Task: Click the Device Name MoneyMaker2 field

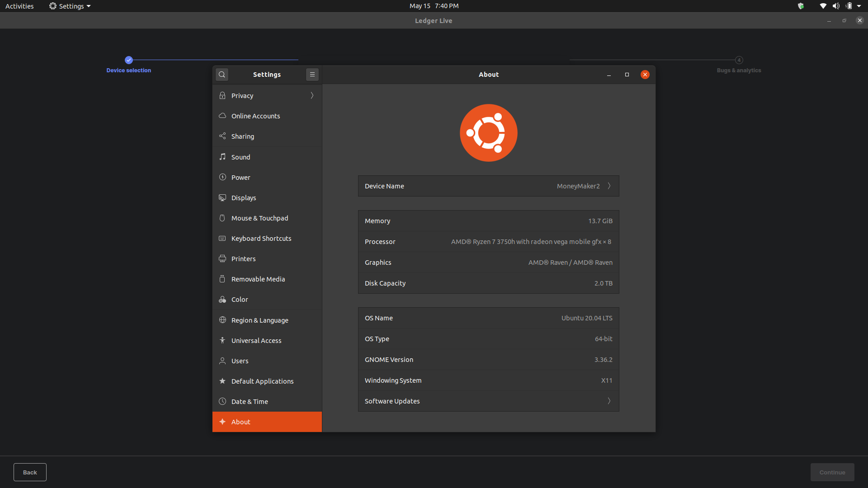Action: (x=488, y=185)
